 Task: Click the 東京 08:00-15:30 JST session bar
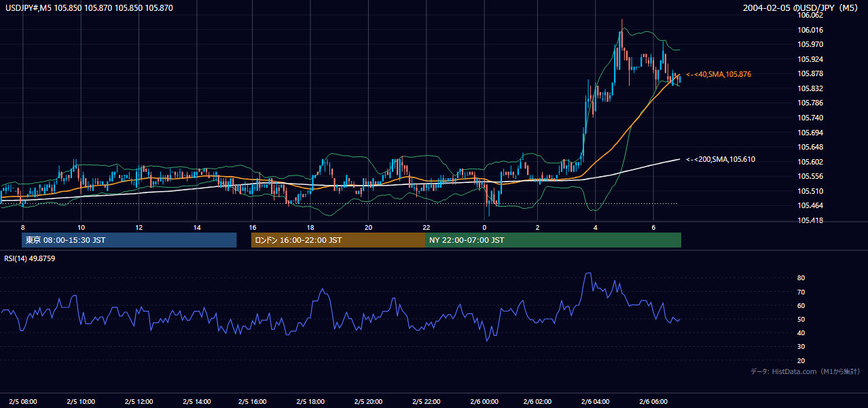(129, 240)
